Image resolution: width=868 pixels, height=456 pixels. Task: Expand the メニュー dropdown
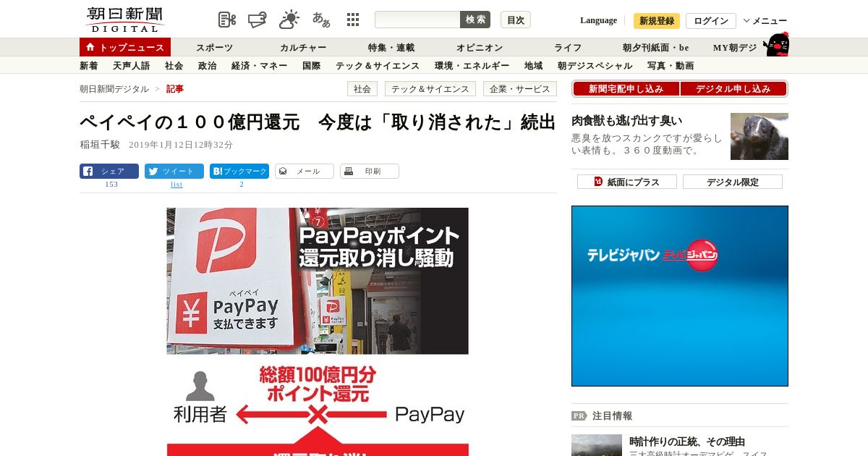(765, 21)
